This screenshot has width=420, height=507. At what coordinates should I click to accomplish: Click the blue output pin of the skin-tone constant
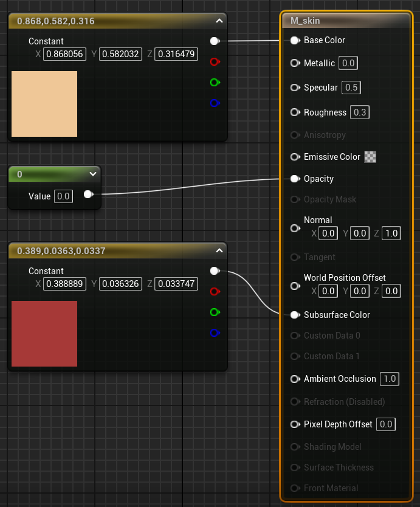click(x=214, y=103)
